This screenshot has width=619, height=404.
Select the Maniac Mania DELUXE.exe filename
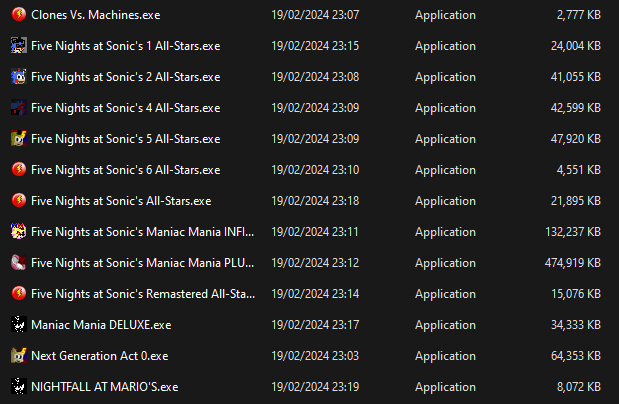(x=101, y=325)
